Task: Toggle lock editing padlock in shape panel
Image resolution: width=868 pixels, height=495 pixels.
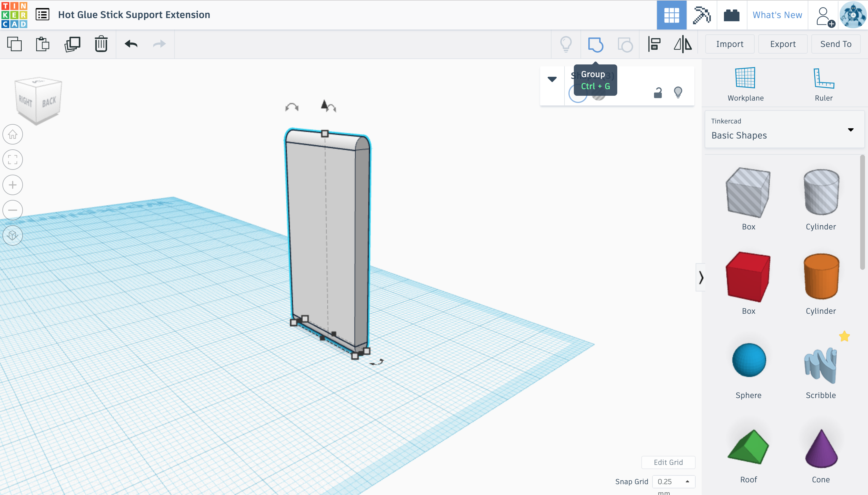Action: (658, 92)
